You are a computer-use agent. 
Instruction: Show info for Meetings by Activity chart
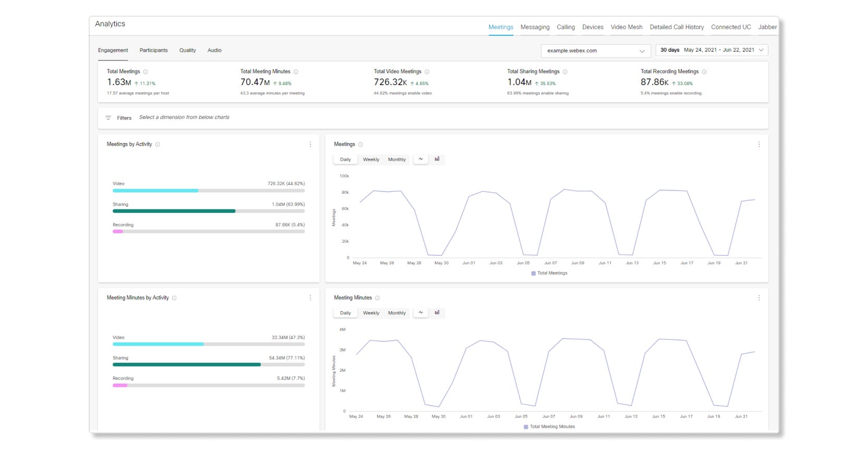pyautogui.click(x=158, y=145)
